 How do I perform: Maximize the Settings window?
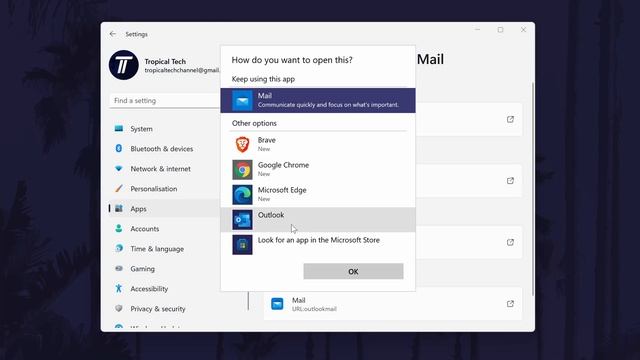(x=500, y=30)
